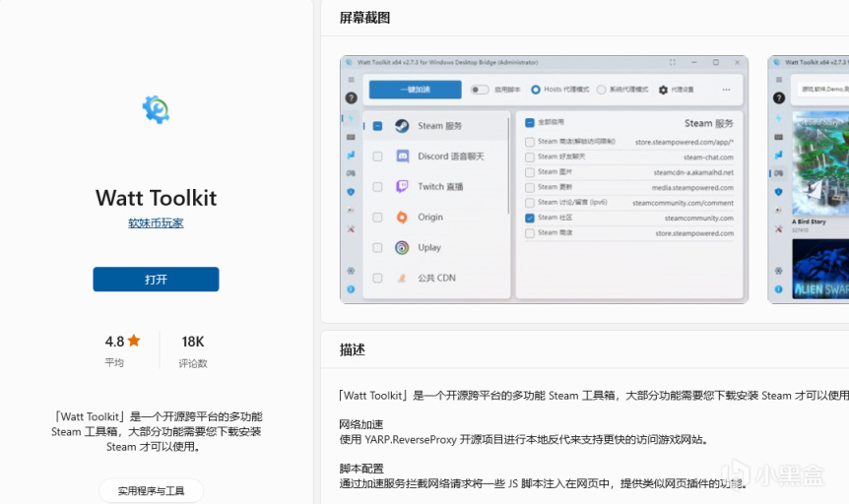Toggle the Steam 服务 list checkbox
The height and width of the screenshot is (504, 849).
(378, 126)
